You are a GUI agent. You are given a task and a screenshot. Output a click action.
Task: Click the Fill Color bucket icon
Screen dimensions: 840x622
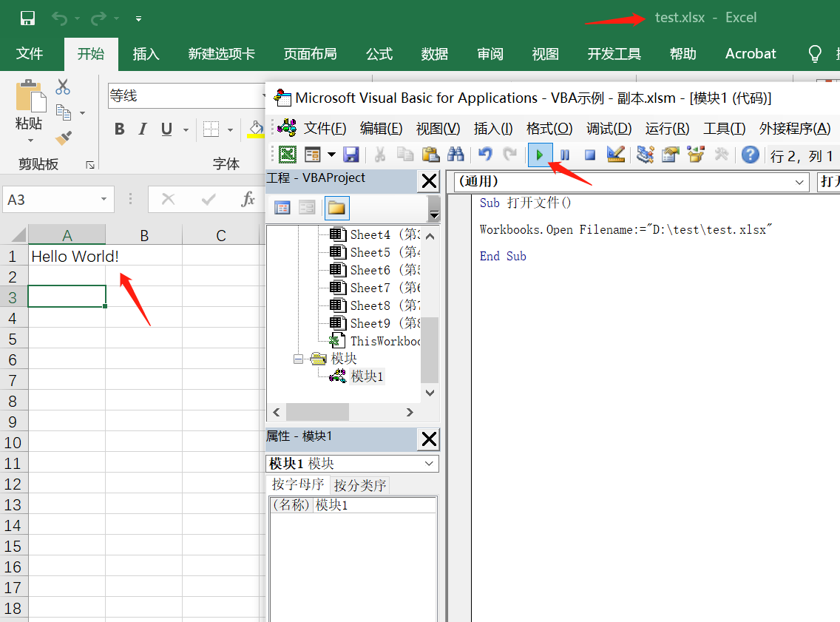coord(256,129)
